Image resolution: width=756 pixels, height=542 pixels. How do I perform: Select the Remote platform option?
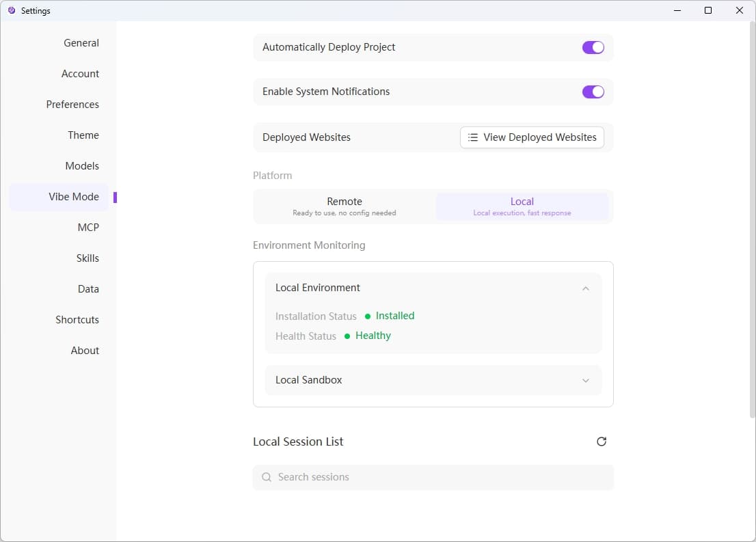tap(345, 206)
